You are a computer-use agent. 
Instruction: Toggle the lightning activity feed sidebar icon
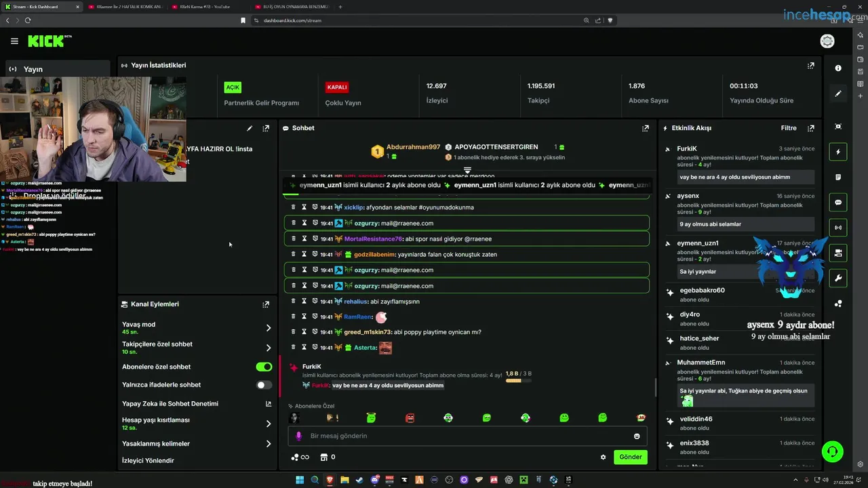point(838,152)
